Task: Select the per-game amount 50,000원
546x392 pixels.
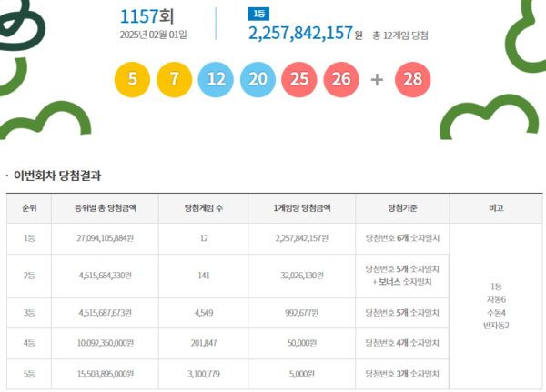Action: tap(302, 343)
